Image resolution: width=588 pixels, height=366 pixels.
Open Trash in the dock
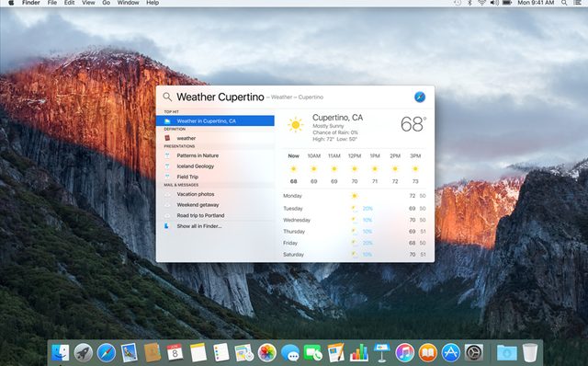pos(530,353)
